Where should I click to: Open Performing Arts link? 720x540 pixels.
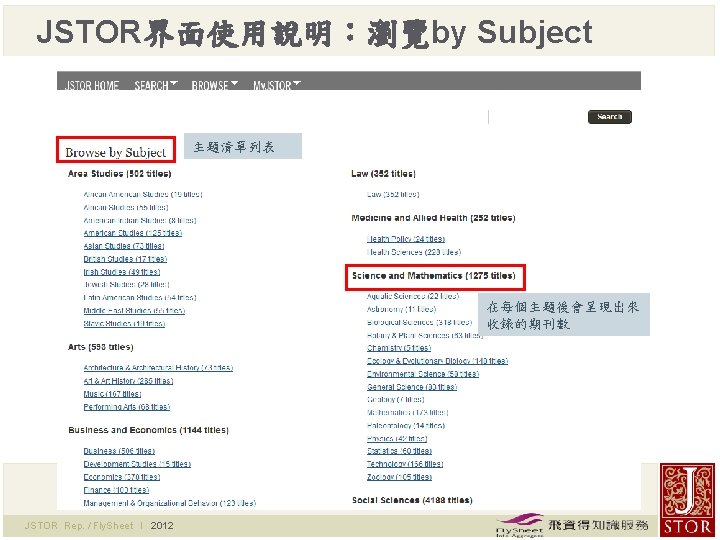(x=127, y=407)
